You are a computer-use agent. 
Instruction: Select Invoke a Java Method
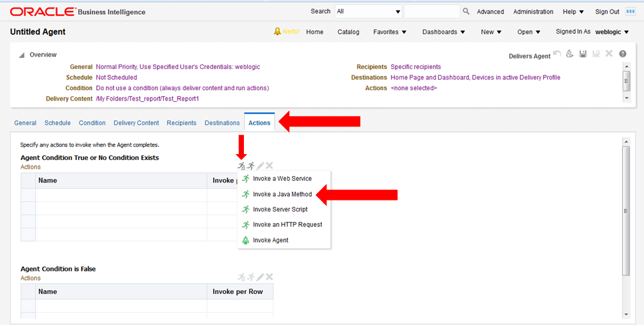point(283,194)
